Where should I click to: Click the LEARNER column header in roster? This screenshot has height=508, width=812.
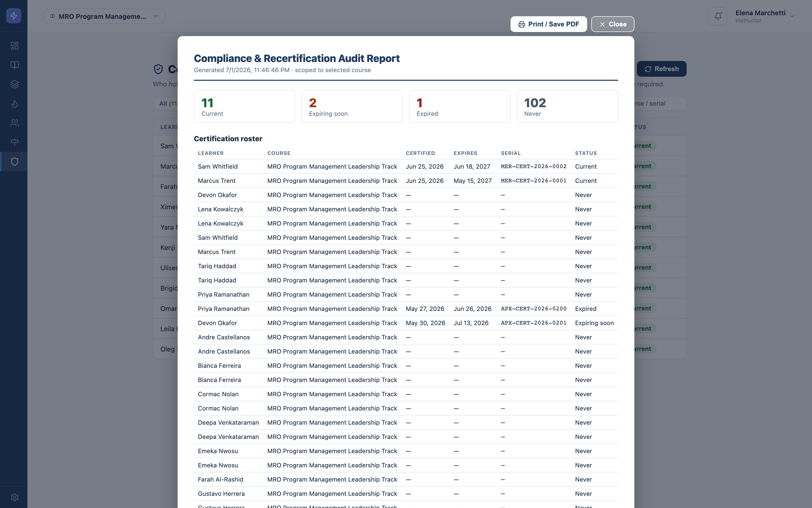pos(211,153)
